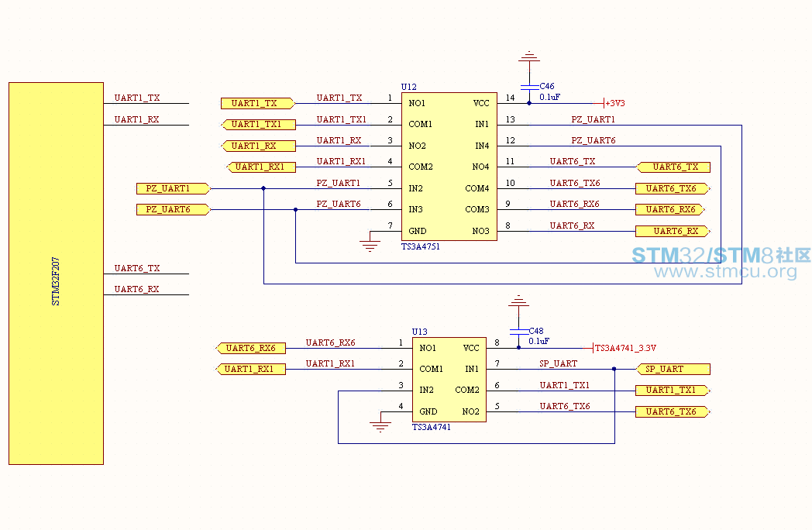Select the GND pin name inside U12

click(x=418, y=231)
